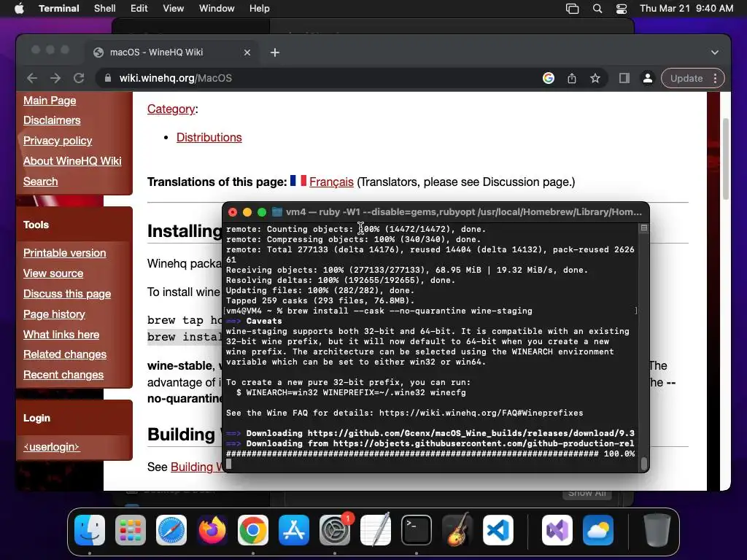Open the Distributions category link
The height and width of the screenshot is (560, 747).
(209, 137)
